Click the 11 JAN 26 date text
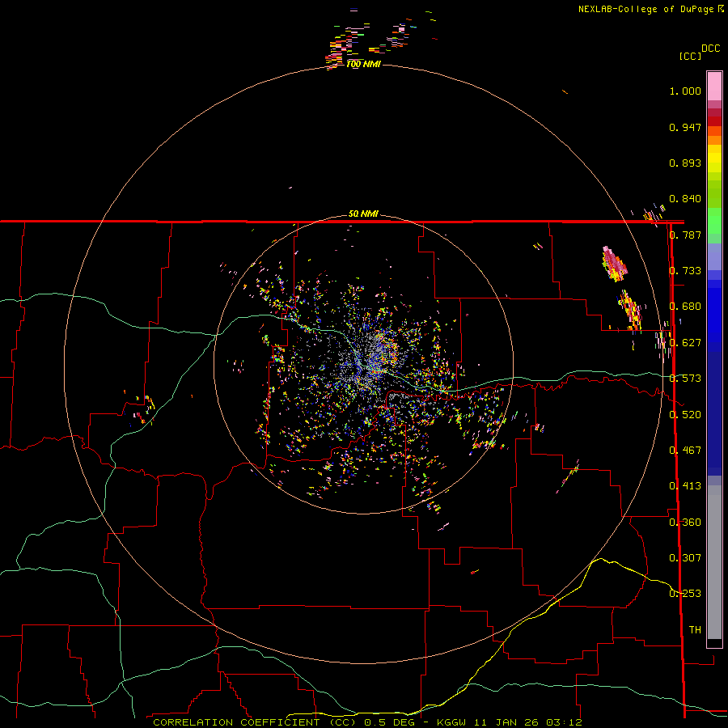This screenshot has width=728, height=728. 505,722
